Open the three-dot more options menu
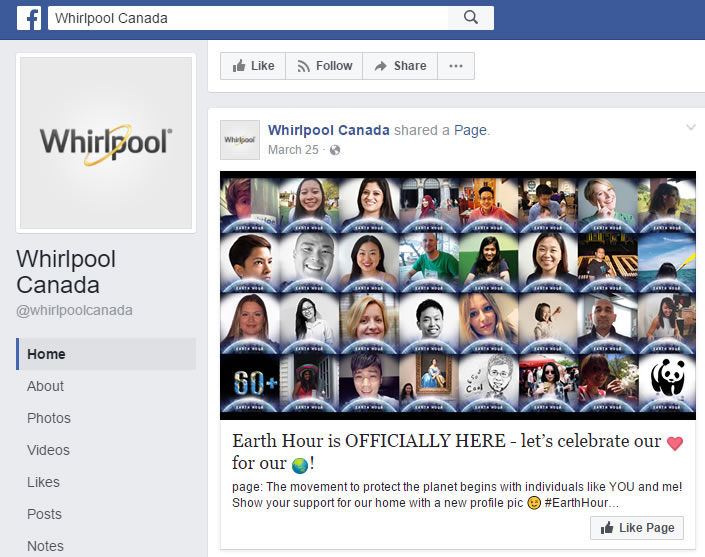 (x=456, y=66)
